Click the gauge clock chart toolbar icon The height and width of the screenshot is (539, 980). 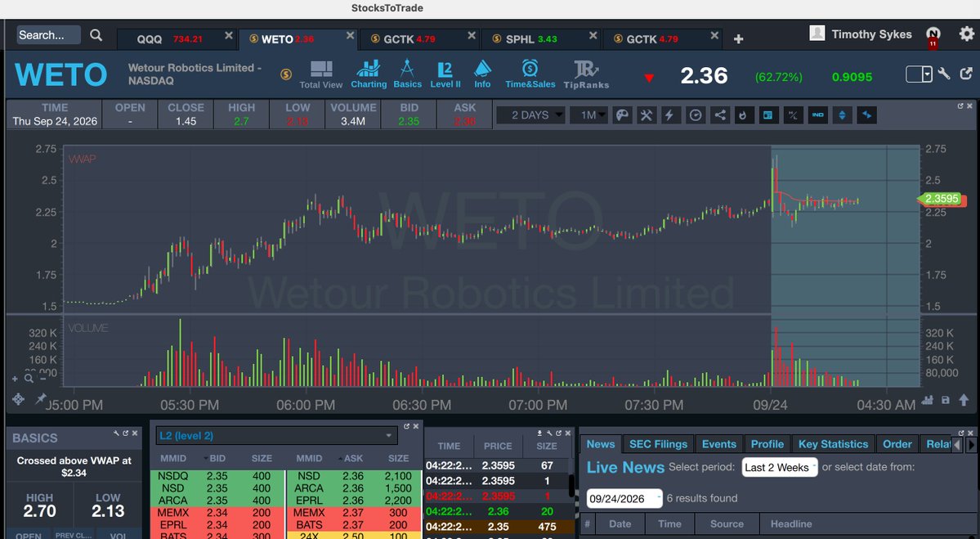[x=695, y=115]
